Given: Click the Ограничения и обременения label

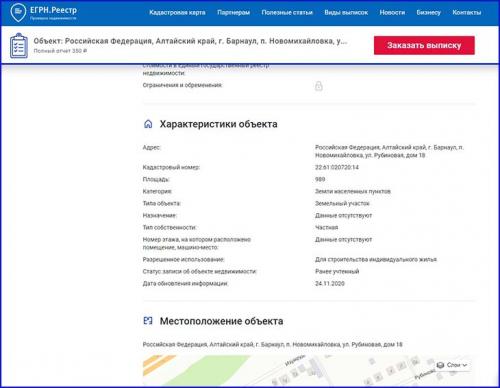Looking at the screenshot, I should 182,85.
